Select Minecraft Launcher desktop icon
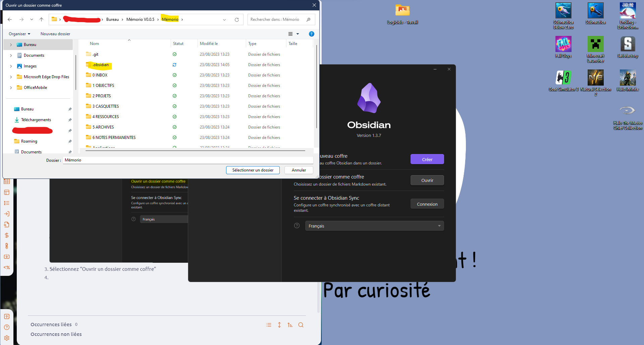The image size is (644, 345). 595,49
